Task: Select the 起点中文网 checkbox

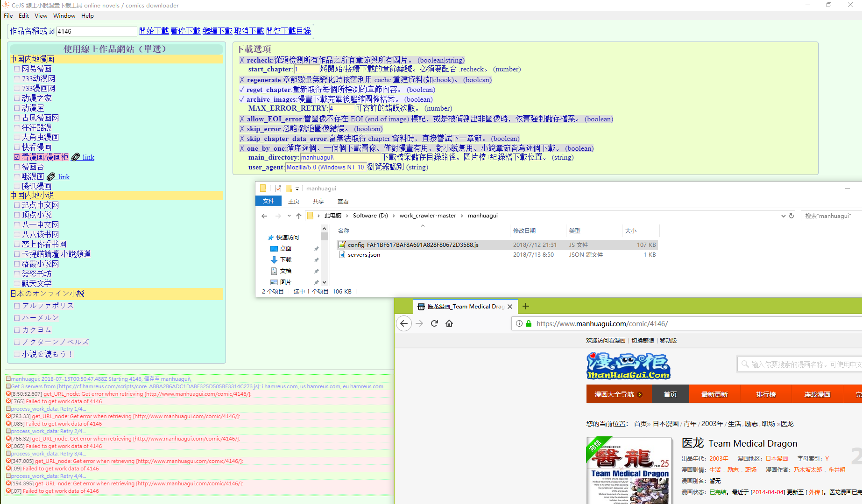Action: pyautogui.click(x=17, y=205)
